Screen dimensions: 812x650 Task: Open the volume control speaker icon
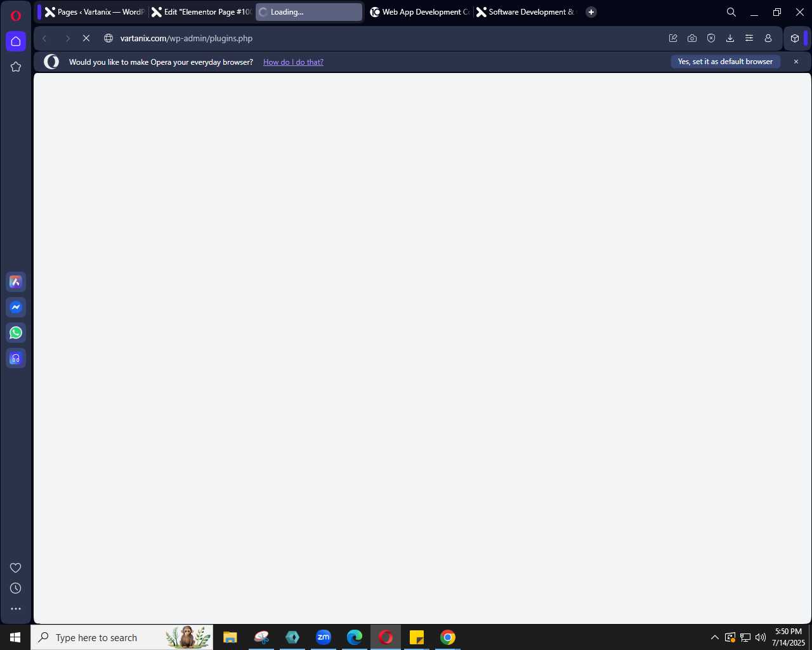(x=761, y=637)
